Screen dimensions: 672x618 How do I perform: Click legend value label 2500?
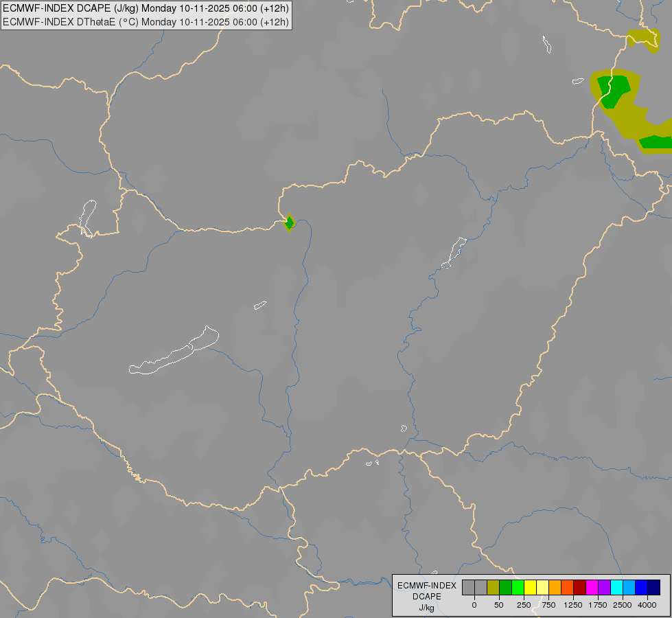coord(623,605)
